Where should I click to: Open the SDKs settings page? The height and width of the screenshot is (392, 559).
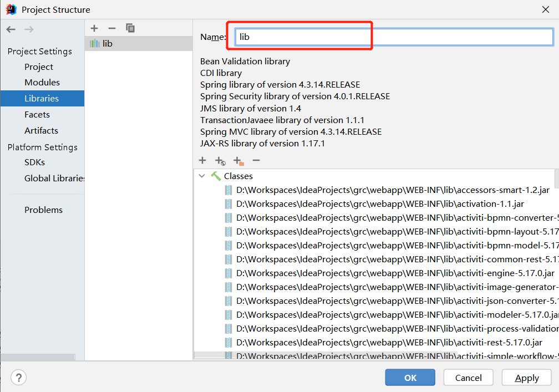(34, 162)
